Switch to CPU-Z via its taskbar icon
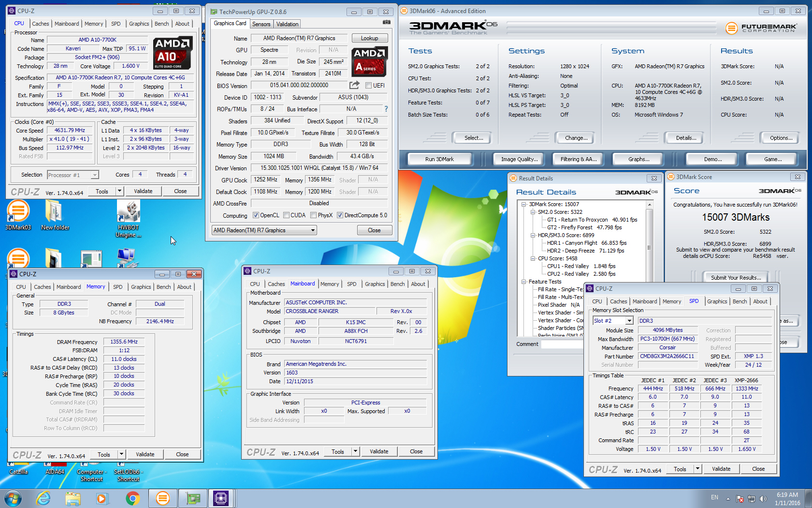812x508 pixels. [221, 498]
